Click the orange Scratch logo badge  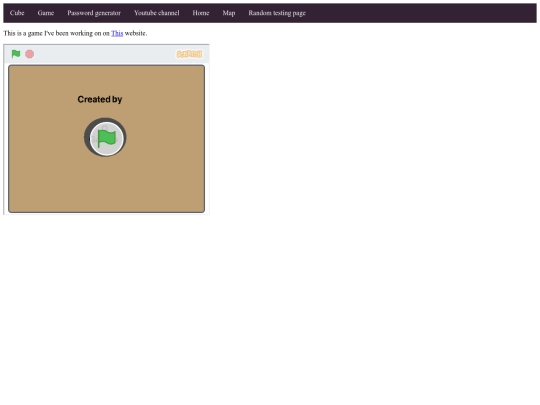click(189, 54)
